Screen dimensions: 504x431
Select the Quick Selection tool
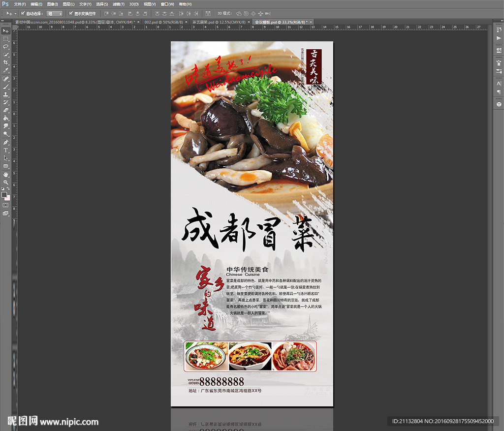(6, 55)
